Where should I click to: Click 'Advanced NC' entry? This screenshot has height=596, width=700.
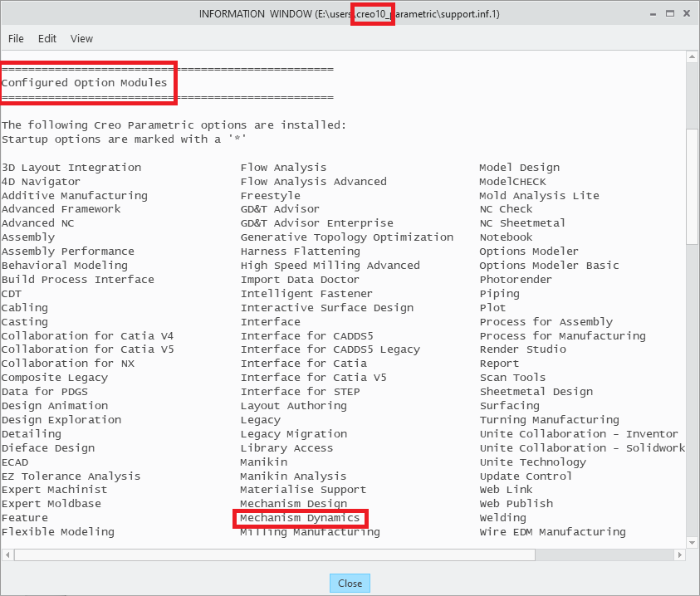[38, 223]
